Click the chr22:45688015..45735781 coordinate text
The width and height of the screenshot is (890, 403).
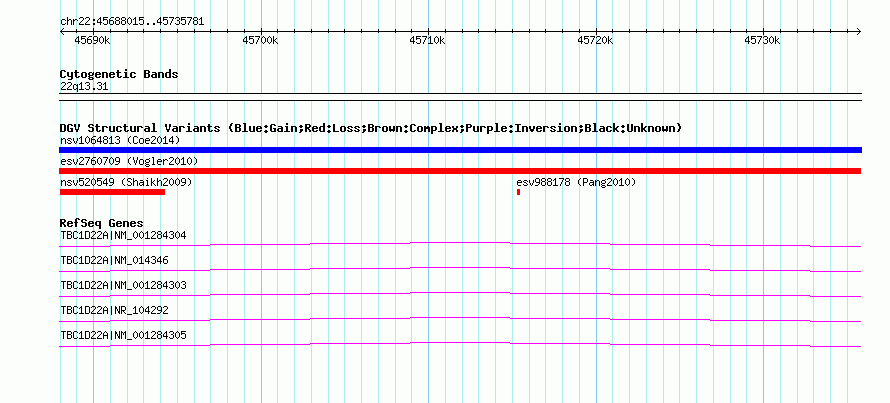click(x=132, y=22)
